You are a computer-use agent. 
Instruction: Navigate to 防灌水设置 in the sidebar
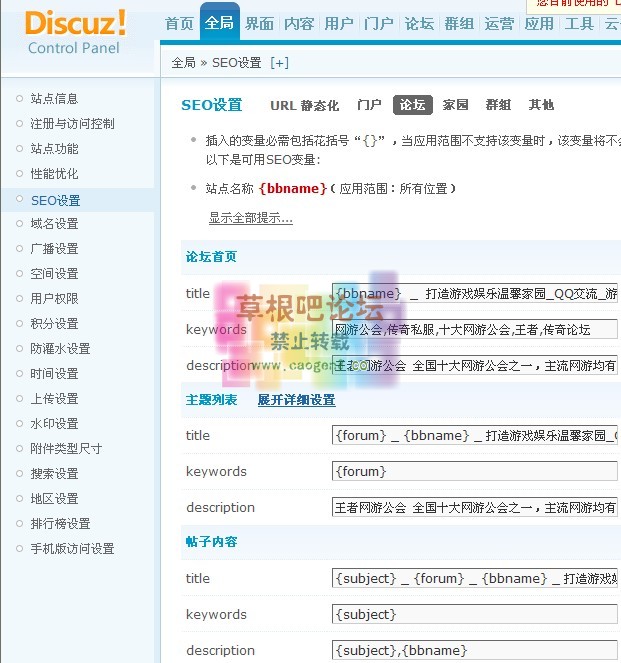coord(60,349)
